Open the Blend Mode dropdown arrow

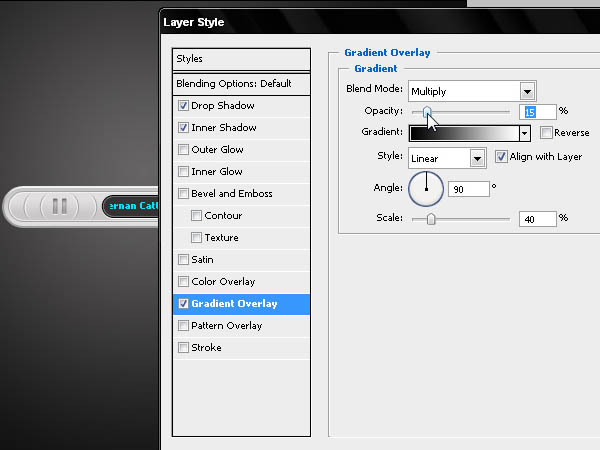pos(527,91)
